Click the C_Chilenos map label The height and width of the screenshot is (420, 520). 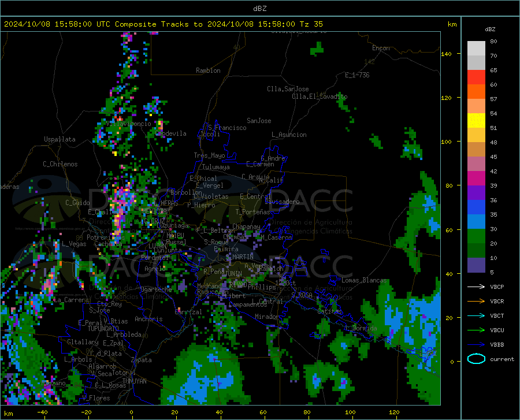point(60,164)
